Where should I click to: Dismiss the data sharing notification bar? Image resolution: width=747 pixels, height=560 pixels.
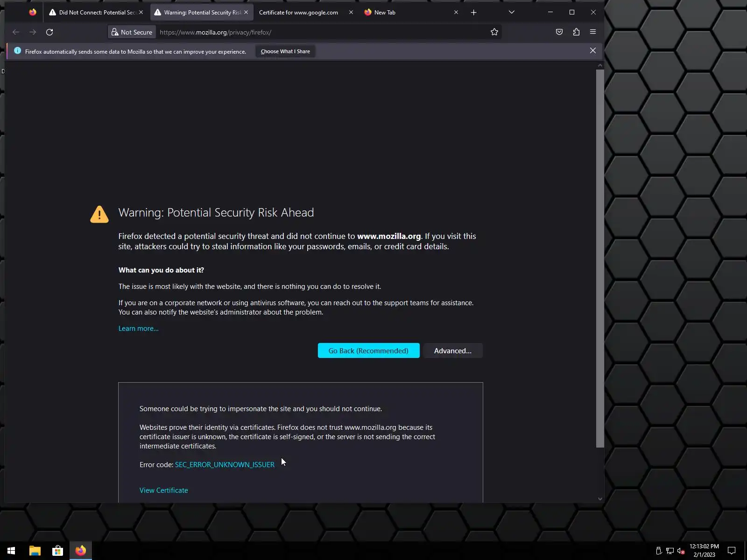[x=593, y=50]
